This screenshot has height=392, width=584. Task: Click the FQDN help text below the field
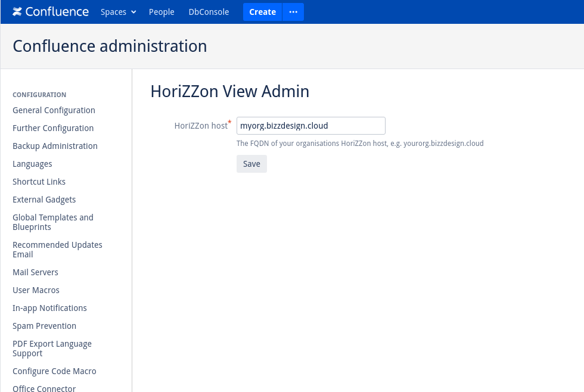pos(360,144)
